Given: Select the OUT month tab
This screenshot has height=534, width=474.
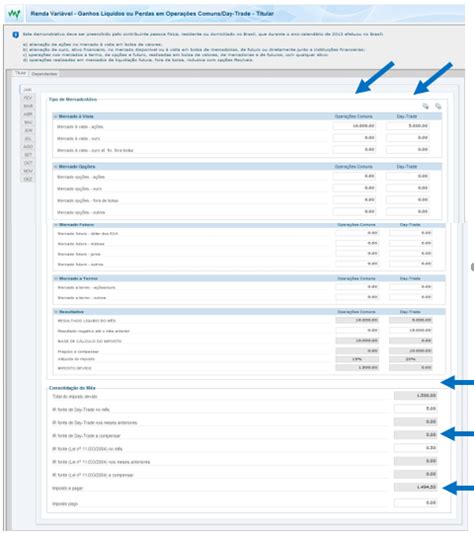Looking at the screenshot, I should pos(28,163).
